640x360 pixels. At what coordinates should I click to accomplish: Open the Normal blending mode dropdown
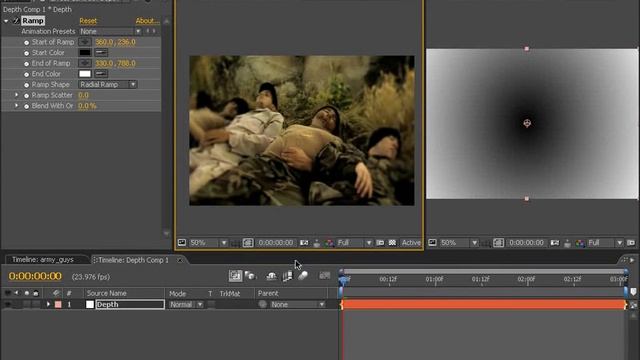pyautogui.click(x=186, y=304)
